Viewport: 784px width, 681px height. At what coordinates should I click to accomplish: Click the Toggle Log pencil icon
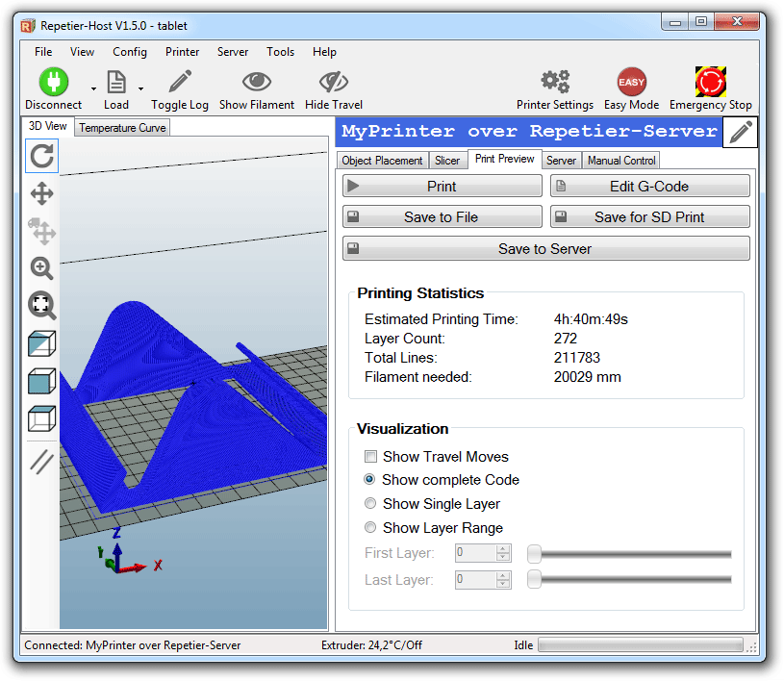pyautogui.click(x=180, y=82)
